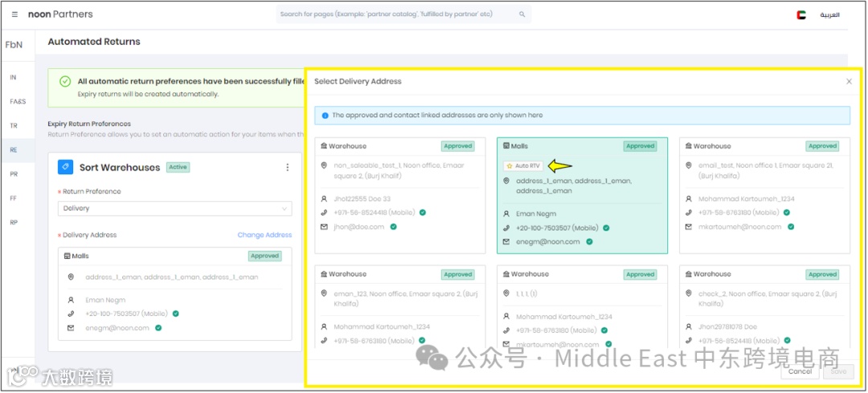Click the Automated Returns page title
Viewport: 868px width, 393px height.
point(94,42)
